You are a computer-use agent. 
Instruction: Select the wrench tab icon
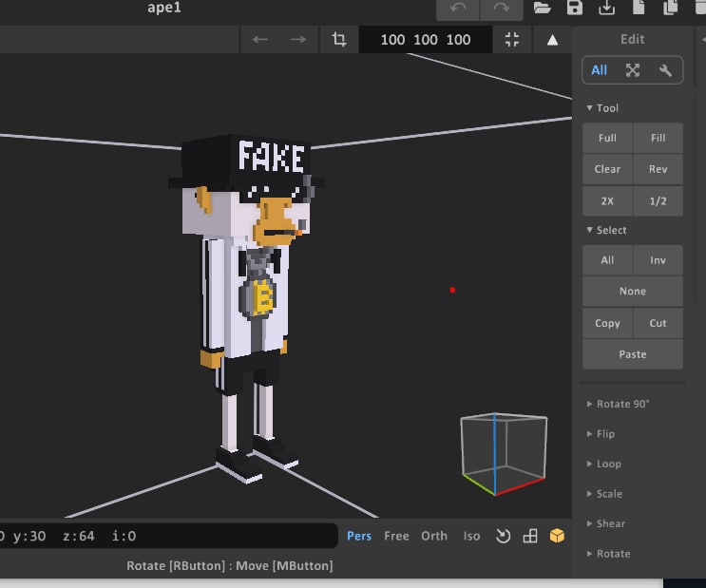665,70
